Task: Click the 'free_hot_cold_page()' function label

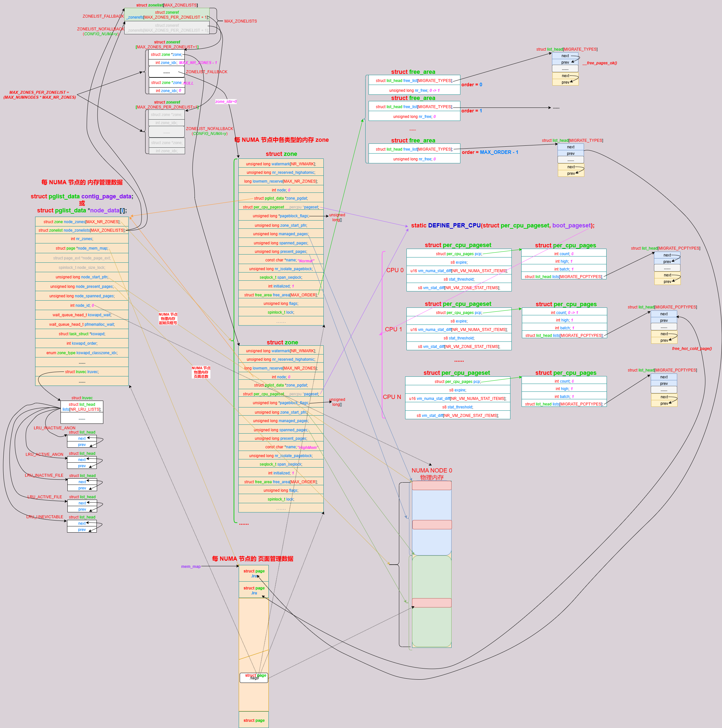Action: point(692,349)
